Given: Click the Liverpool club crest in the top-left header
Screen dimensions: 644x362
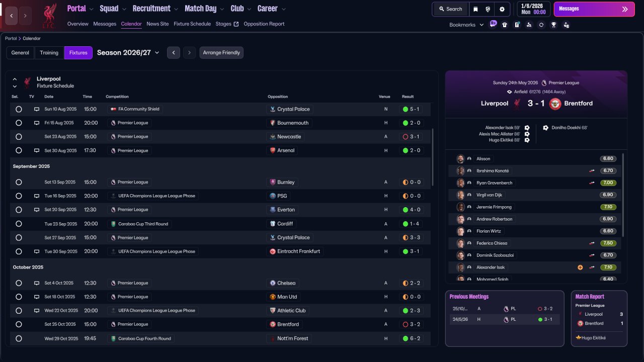Looking at the screenshot, I should 49,15.
